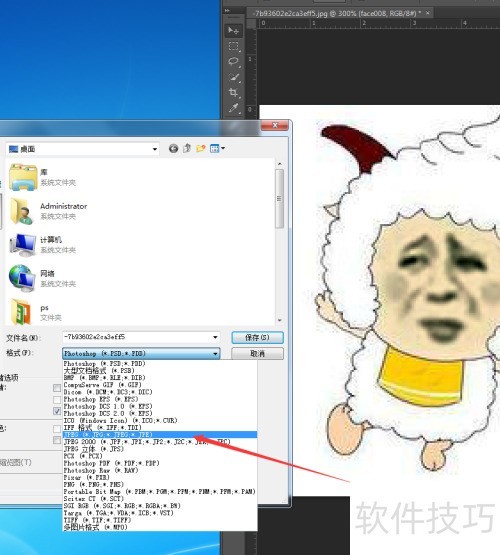Choose Dicom format from the list
The width and height of the screenshot is (500, 555).
point(160,392)
